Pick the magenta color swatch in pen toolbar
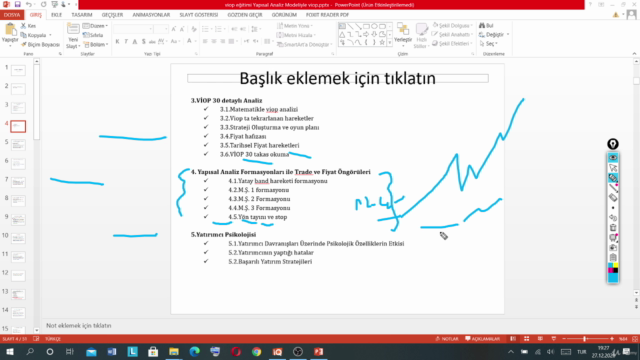 click(x=611, y=270)
